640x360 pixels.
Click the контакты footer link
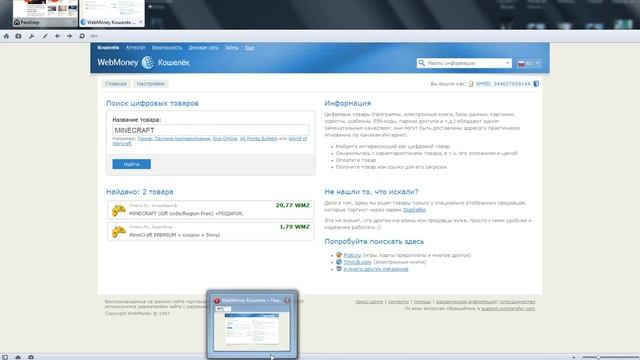[398, 302]
